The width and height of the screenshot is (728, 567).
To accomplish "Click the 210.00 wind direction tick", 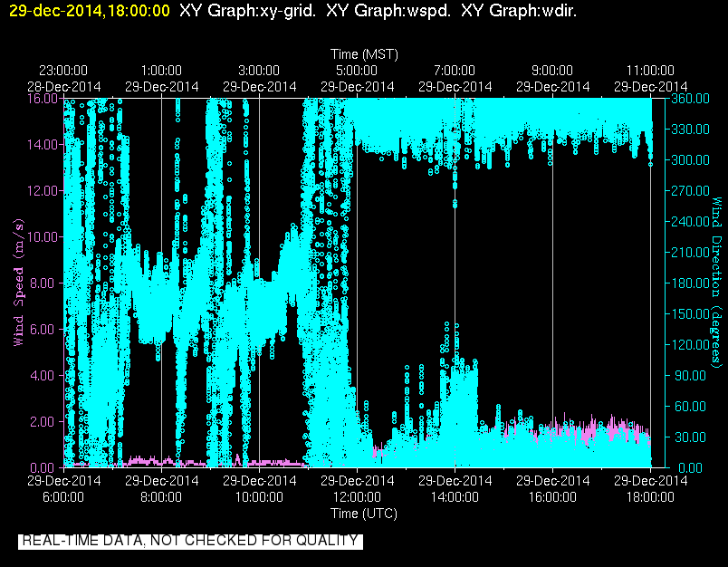I will (x=690, y=252).
